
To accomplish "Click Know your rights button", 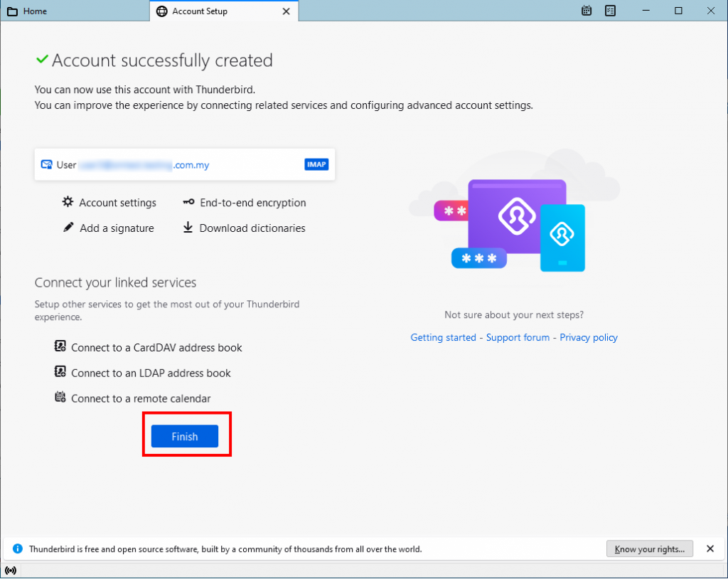I will [650, 549].
